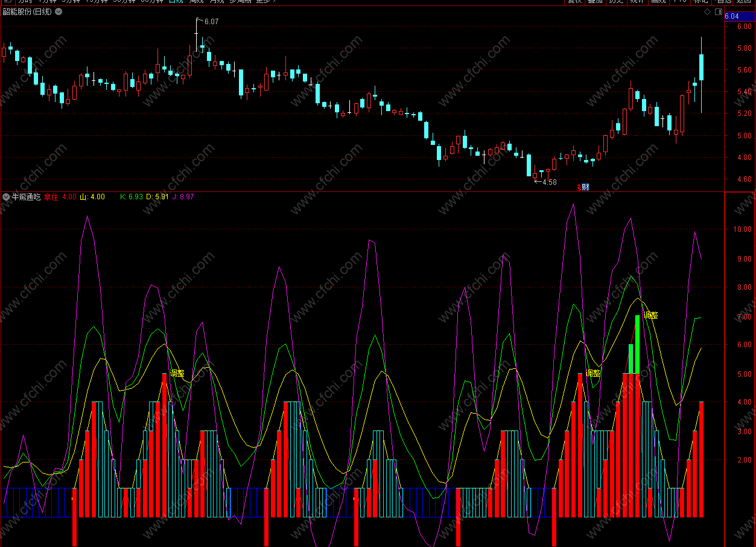This screenshot has width=756, height=547.
Task: Click the 4.58 low price marker
Action: pos(549,182)
